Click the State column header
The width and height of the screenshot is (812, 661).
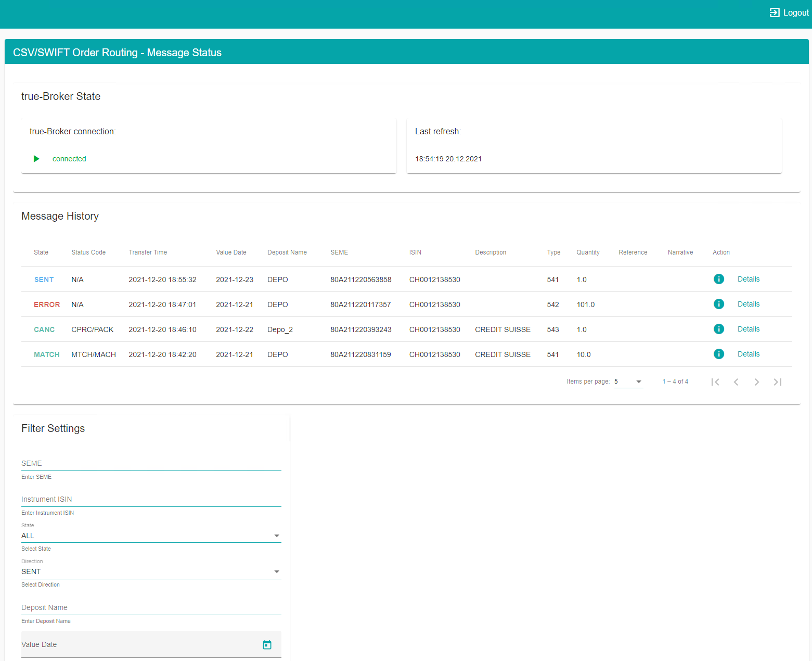pyautogui.click(x=41, y=252)
